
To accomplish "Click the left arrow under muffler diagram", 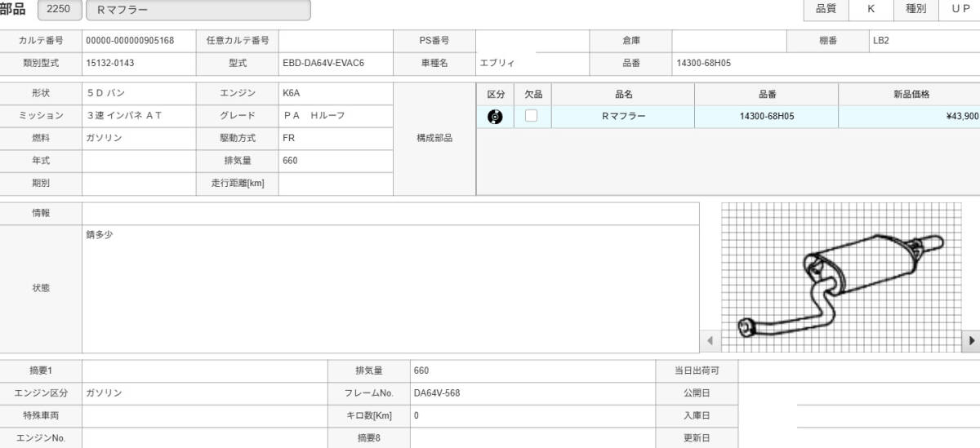I will [710, 340].
